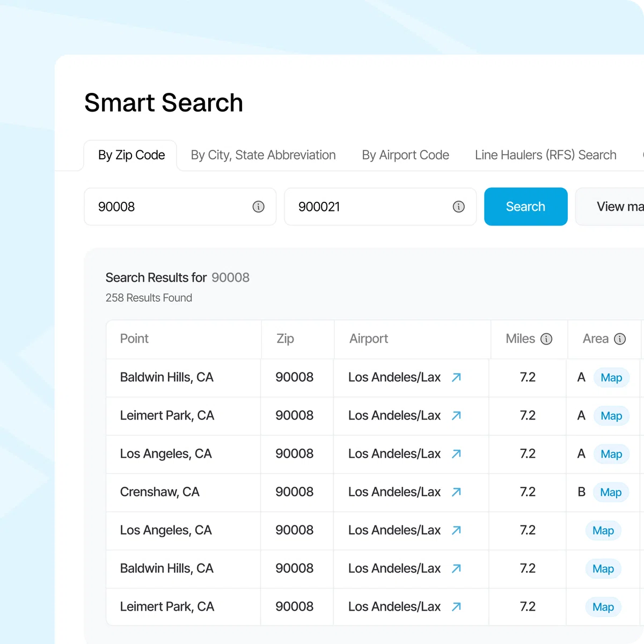Viewport: 644px width, 644px height.
Task: Click the Smart Search title
Action: 164,103
